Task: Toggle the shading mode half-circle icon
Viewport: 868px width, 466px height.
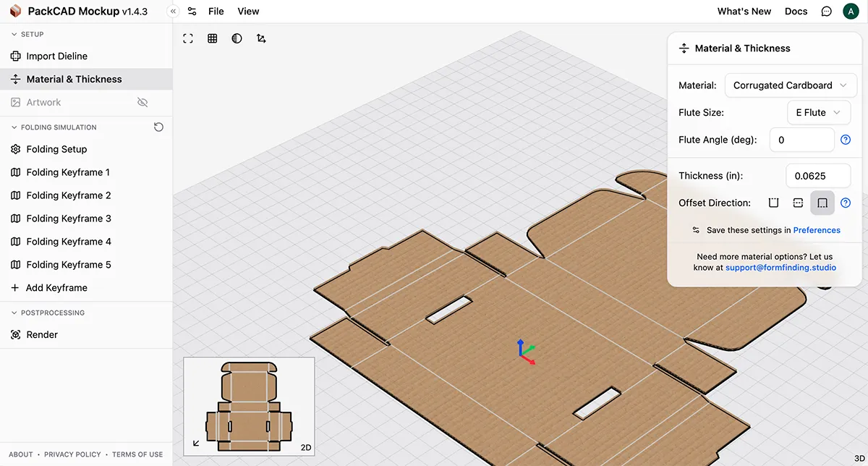Action: pyautogui.click(x=237, y=38)
